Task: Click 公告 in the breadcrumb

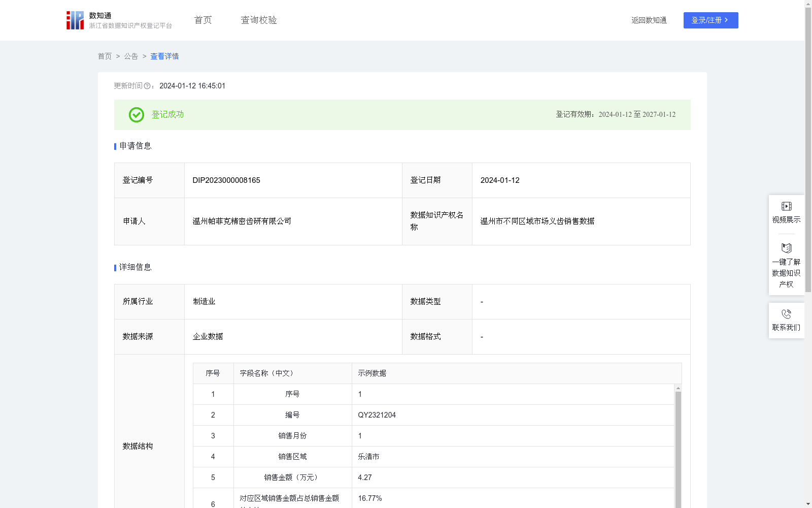Action: pos(131,56)
